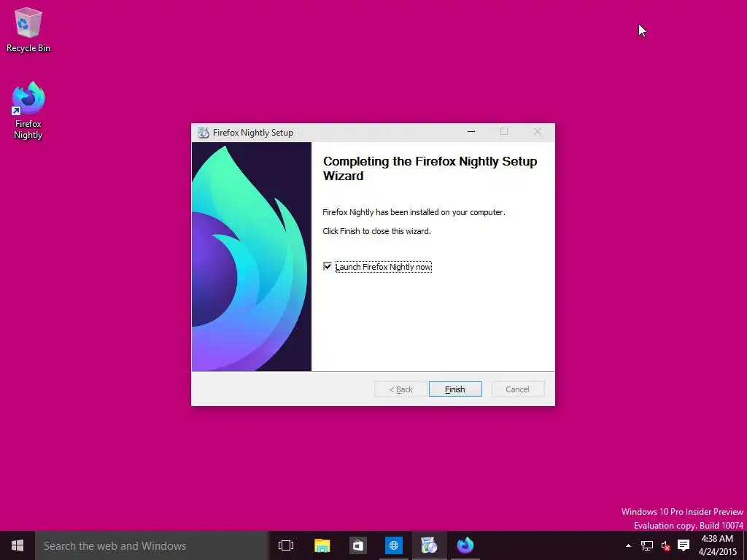Open the network status tray icon
Image resolution: width=747 pixels, height=560 pixels.
[x=646, y=545]
